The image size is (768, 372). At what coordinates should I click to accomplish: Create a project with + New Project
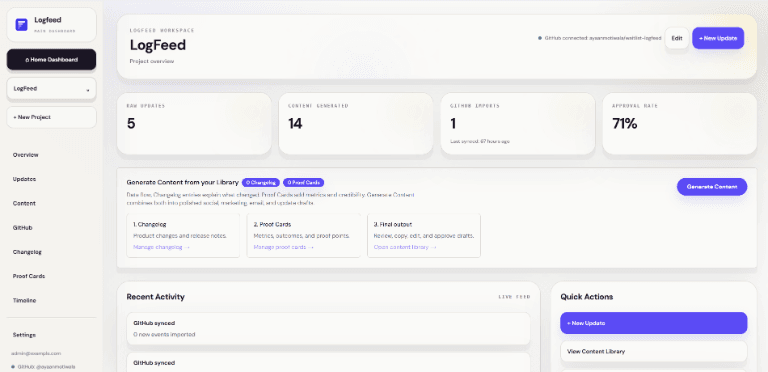tap(51, 117)
